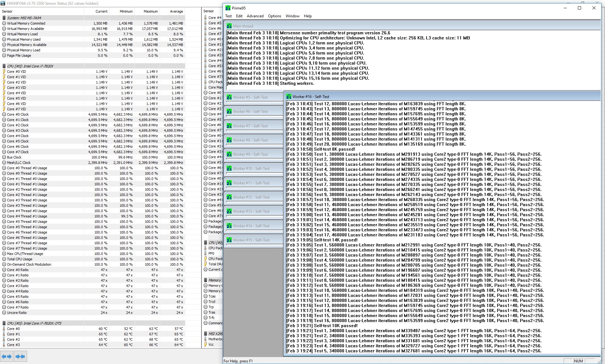Click the lightning icon beside Vcc
This screenshot has width=605, height=364.
206,344
